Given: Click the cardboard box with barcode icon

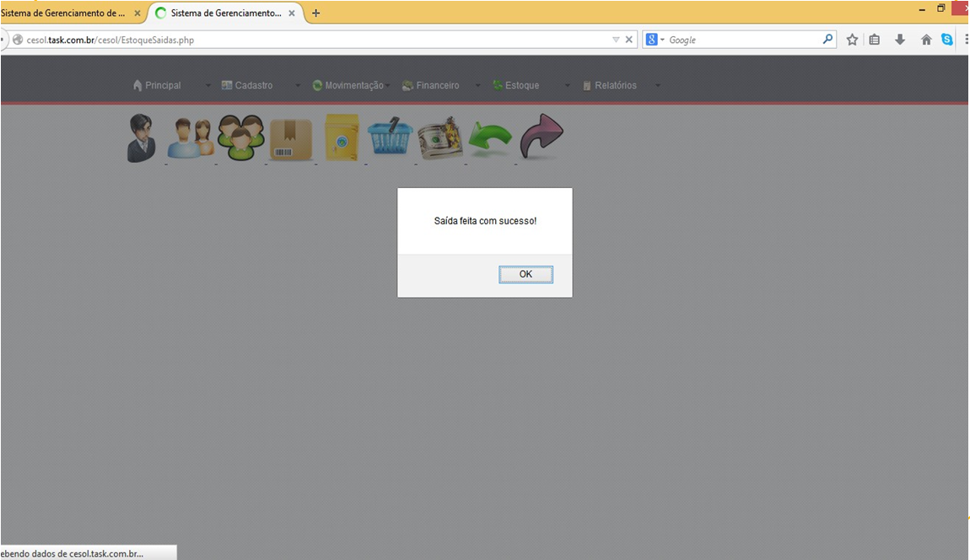Looking at the screenshot, I should (290, 139).
